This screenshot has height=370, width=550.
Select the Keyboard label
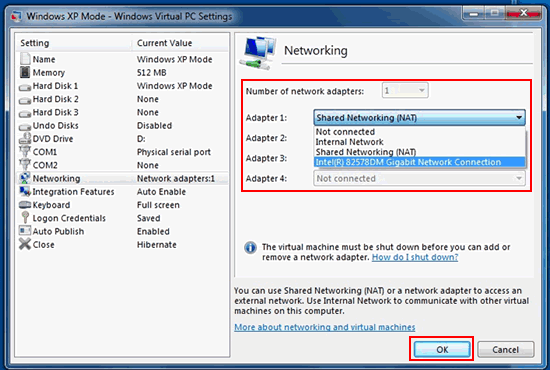tap(51, 205)
